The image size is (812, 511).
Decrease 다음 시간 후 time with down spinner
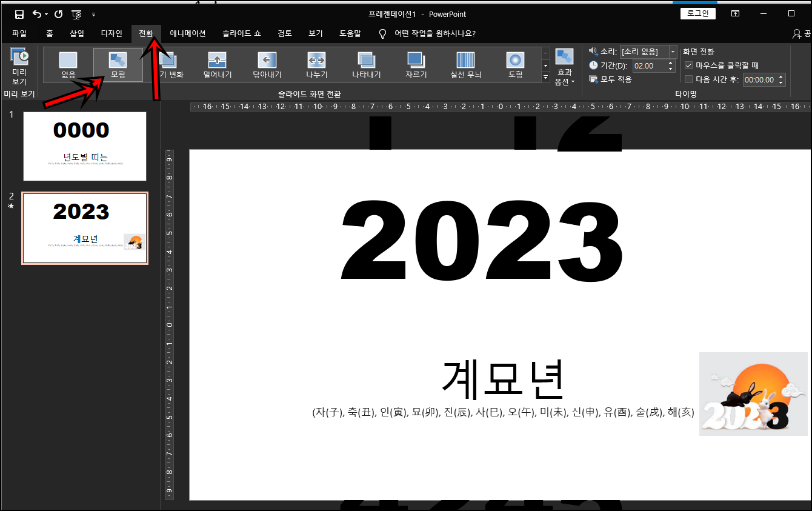click(781, 82)
